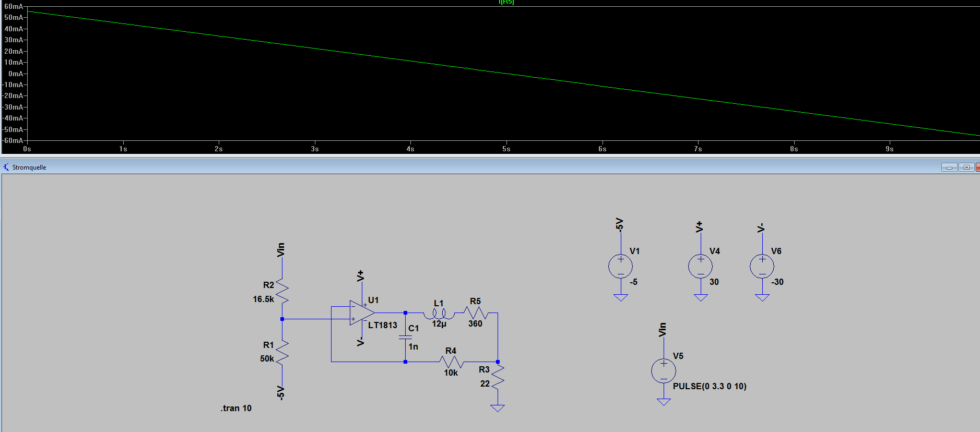
Task: Select the V4 voltage source symbol
Action: click(701, 267)
